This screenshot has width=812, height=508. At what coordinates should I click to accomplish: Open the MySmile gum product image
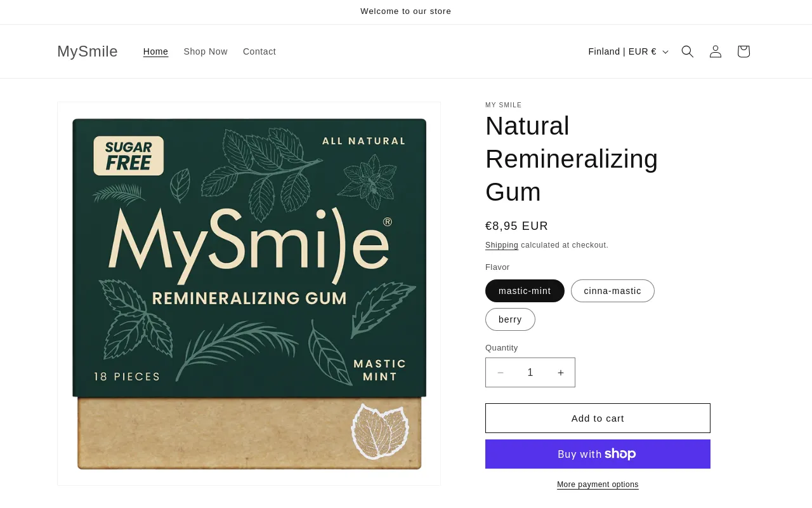(249, 293)
